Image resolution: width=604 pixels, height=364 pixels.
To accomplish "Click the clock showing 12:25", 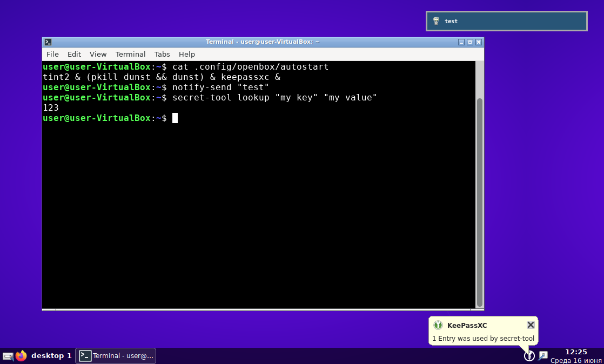I will [575, 352].
